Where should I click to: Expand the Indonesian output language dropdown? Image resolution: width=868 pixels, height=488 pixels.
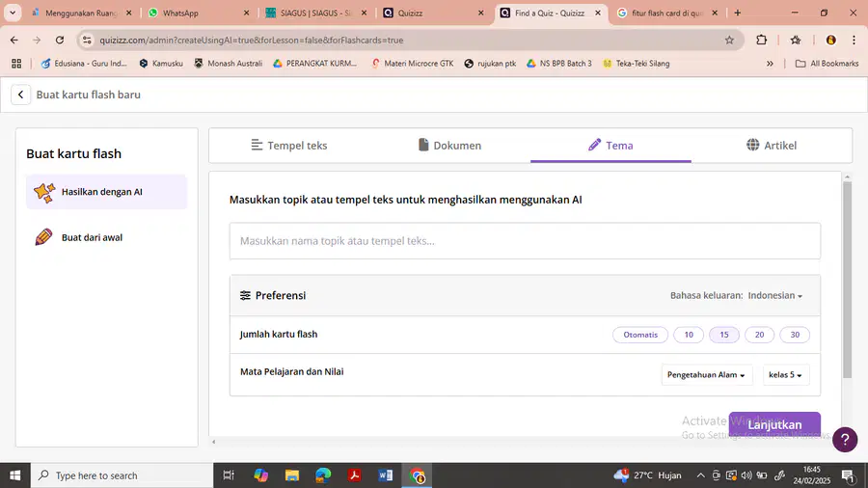click(775, 295)
